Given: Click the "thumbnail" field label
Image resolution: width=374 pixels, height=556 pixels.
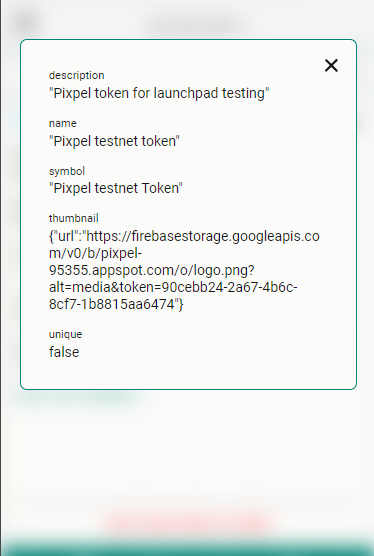Looking at the screenshot, I should pos(74,218).
